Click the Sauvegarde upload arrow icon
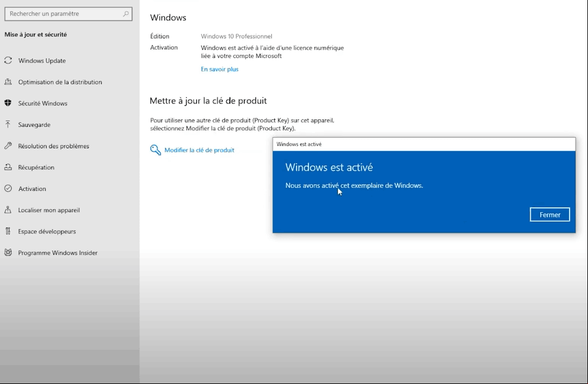Screen dimensions: 588x384 [x=8, y=125]
